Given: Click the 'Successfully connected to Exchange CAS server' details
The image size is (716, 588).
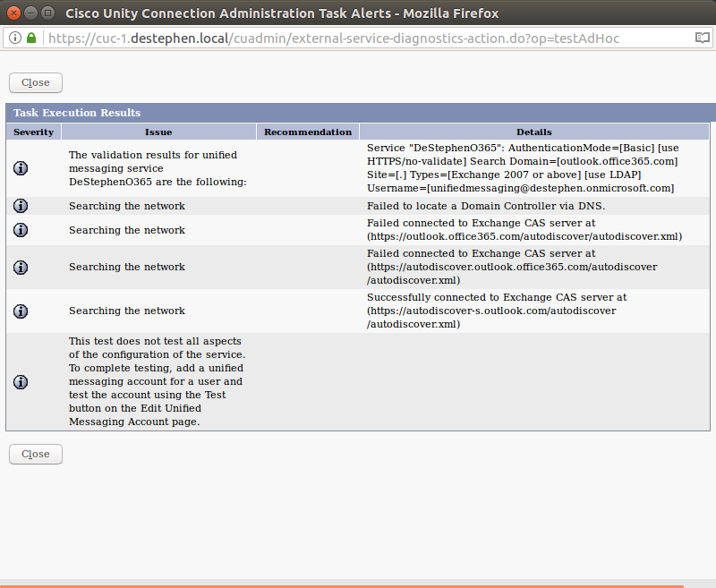Looking at the screenshot, I should pyautogui.click(x=497, y=311).
